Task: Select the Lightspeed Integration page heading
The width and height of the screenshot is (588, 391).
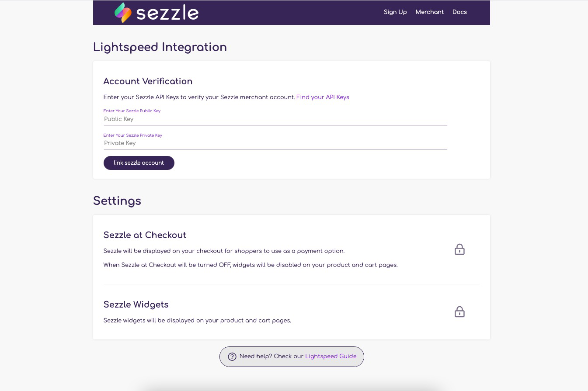Action: coord(160,47)
